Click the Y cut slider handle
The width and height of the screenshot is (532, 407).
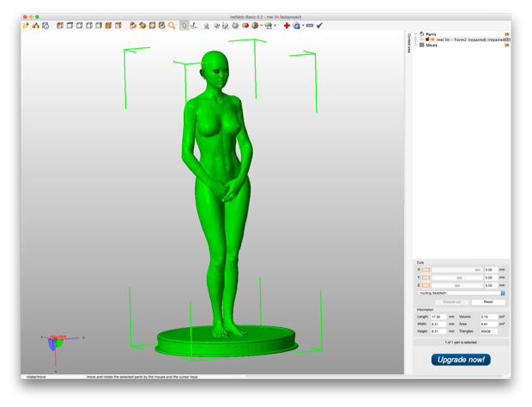coord(459,277)
